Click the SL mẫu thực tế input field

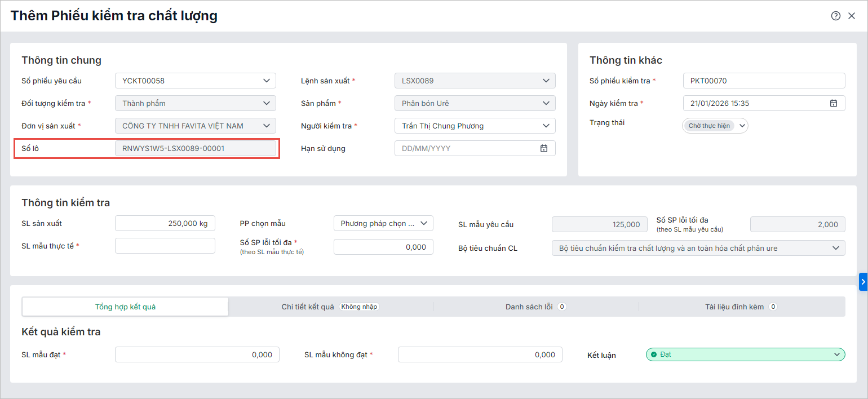tap(165, 246)
